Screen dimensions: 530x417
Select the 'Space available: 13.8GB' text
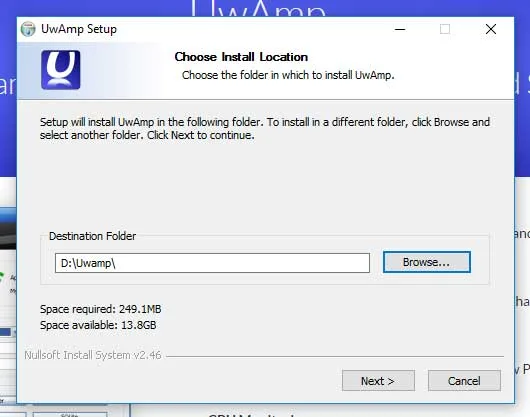click(x=98, y=325)
